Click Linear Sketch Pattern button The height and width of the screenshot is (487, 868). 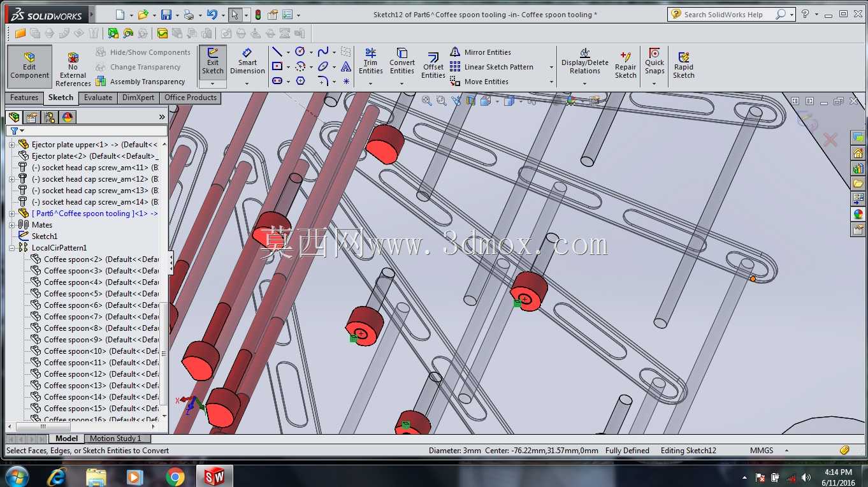[491, 67]
